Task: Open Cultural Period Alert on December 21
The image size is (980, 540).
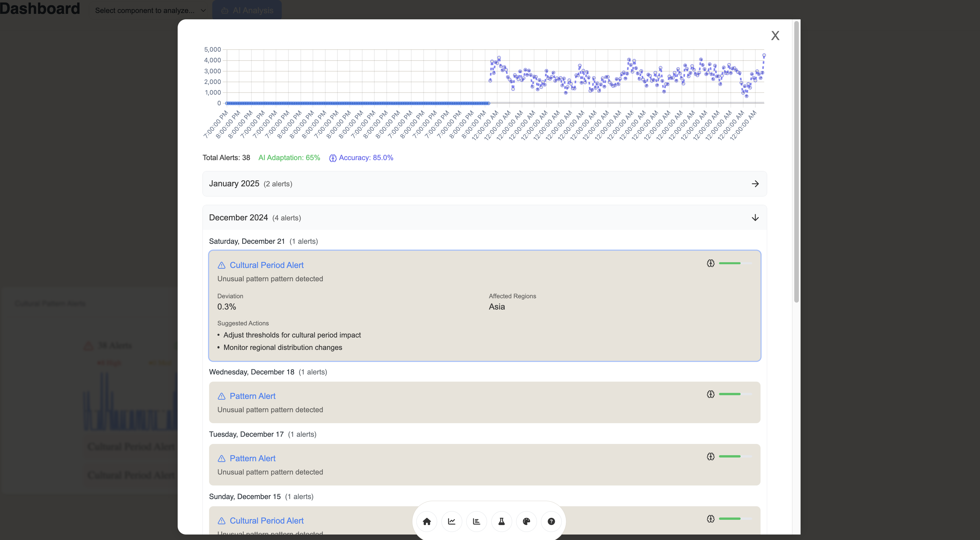Action: click(x=266, y=265)
